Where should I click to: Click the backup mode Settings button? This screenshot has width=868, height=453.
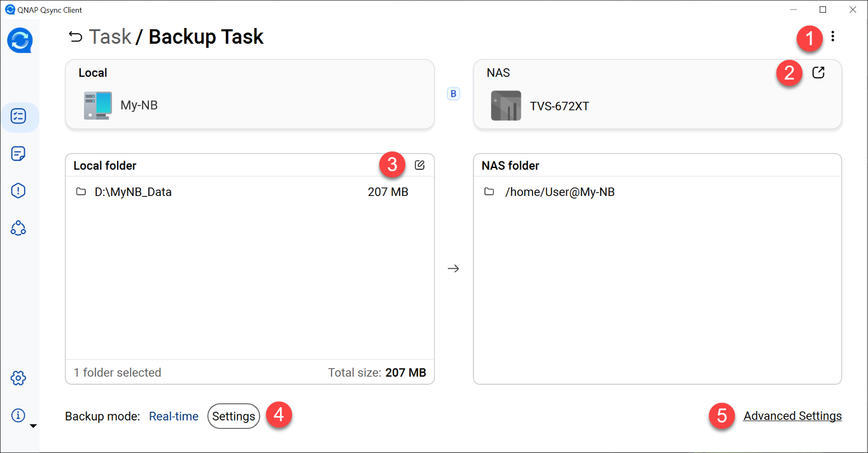tap(234, 417)
